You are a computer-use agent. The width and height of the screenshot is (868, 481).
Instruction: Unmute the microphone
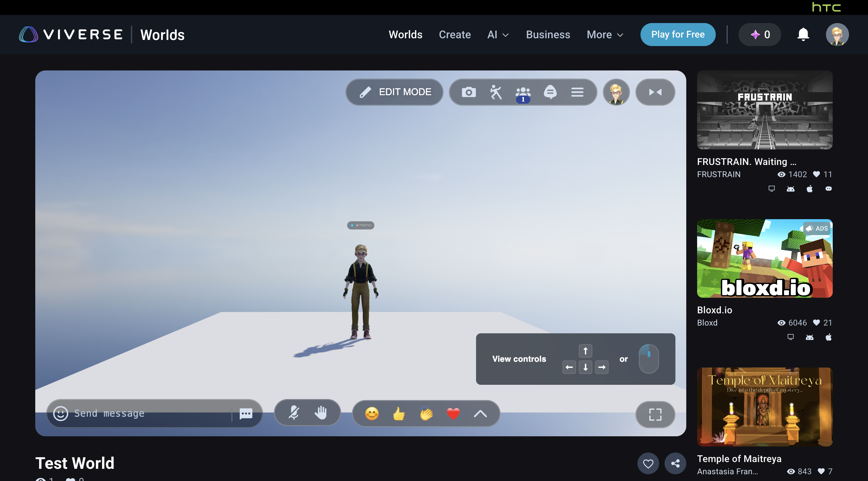(294, 413)
